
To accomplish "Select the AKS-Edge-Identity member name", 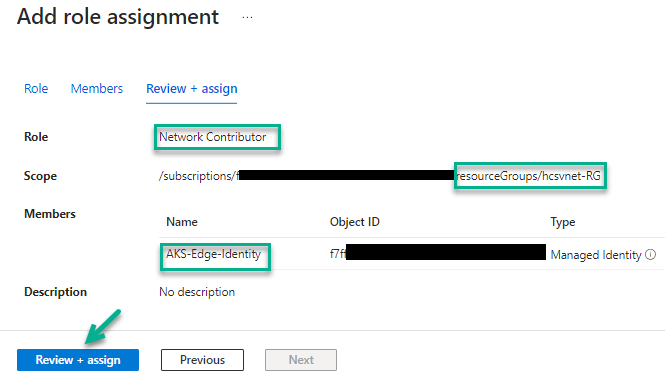I will click(213, 254).
